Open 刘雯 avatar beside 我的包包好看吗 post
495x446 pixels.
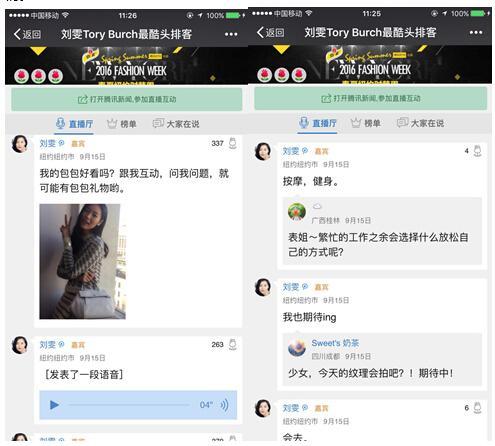coord(20,144)
